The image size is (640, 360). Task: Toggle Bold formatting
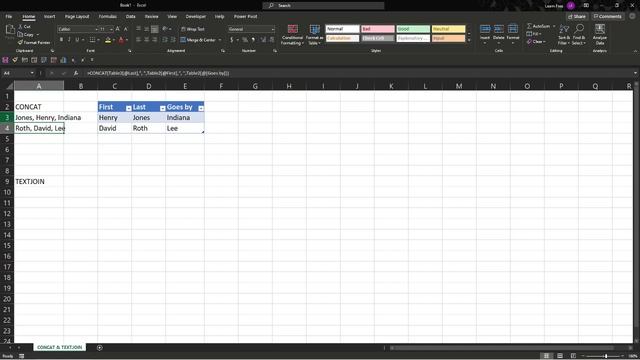(61, 40)
